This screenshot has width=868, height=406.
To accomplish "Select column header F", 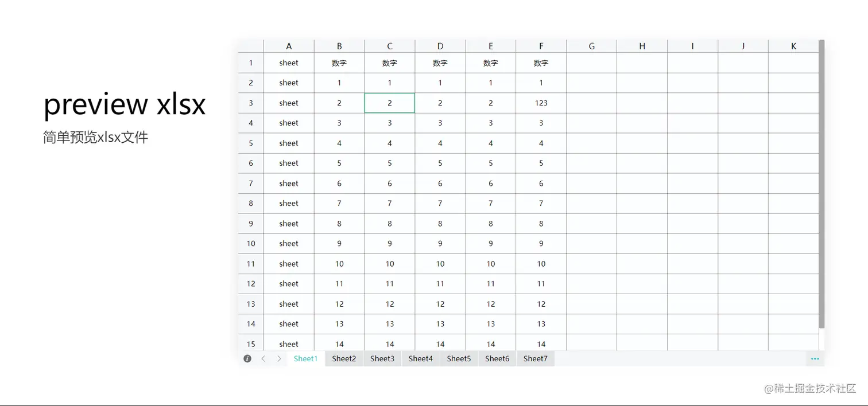I will [x=541, y=45].
